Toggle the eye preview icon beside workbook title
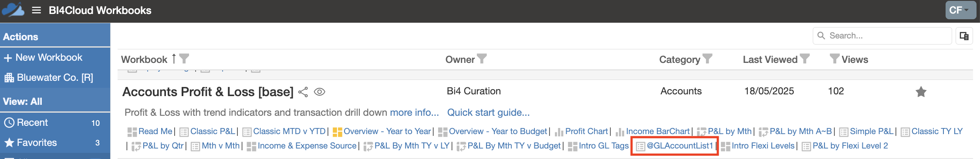 click(320, 92)
